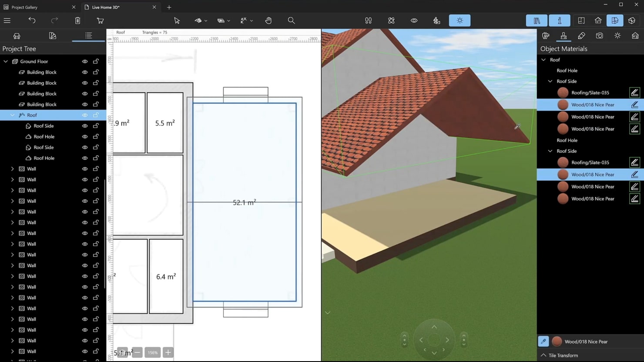This screenshot has width=644, height=362.
Task: Open the light settings inspector tab
Action: 617,36
